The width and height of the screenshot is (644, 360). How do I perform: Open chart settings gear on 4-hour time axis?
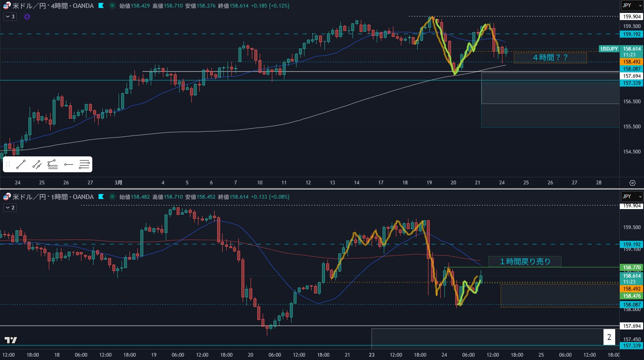(632, 183)
